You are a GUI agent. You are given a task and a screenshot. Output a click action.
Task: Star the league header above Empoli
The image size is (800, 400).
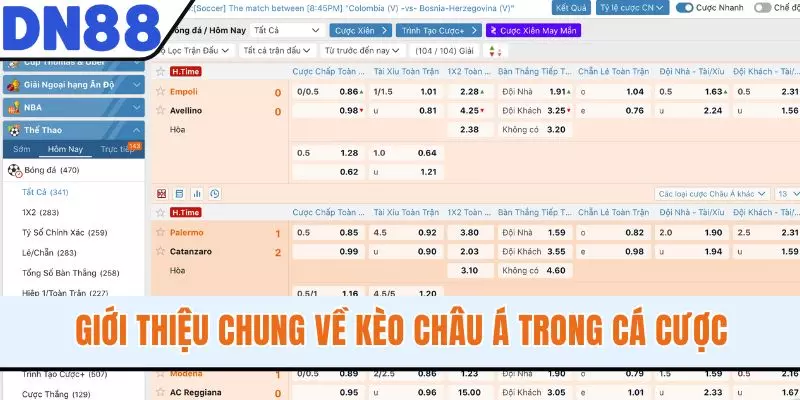click(161, 71)
